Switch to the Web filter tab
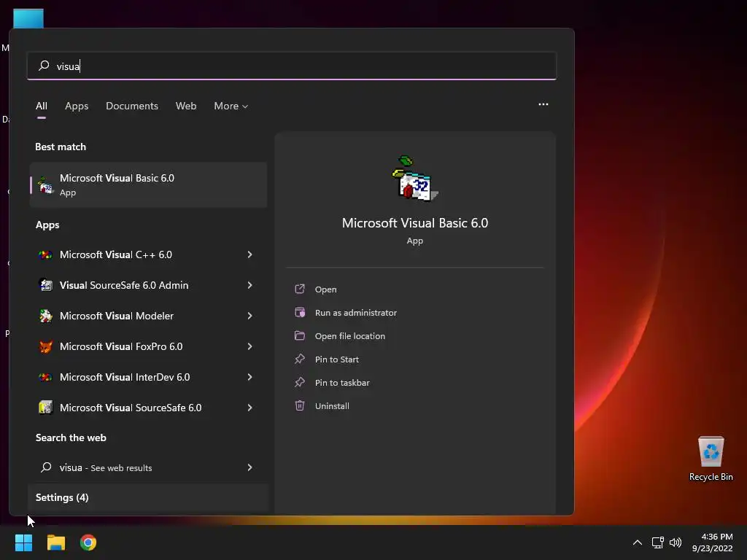Image resolution: width=747 pixels, height=560 pixels. click(186, 106)
